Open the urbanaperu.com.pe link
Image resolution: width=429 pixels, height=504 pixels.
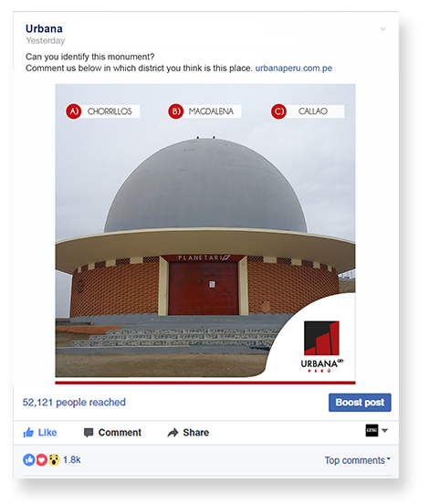point(293,68)
